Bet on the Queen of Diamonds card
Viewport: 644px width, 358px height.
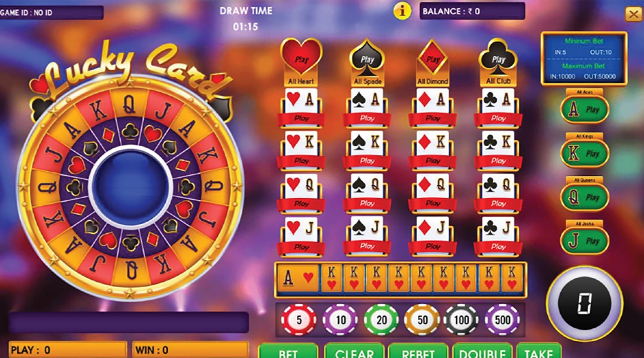433,193
